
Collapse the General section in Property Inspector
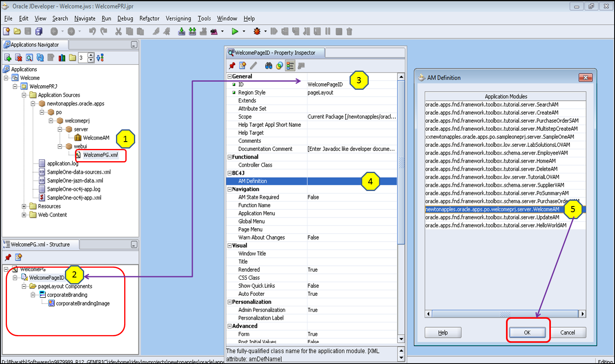click(230, 76)
